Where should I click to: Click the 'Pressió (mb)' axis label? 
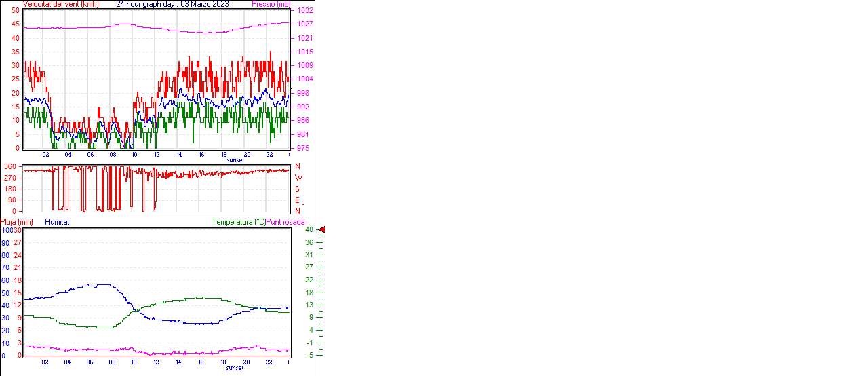point(270,4)
